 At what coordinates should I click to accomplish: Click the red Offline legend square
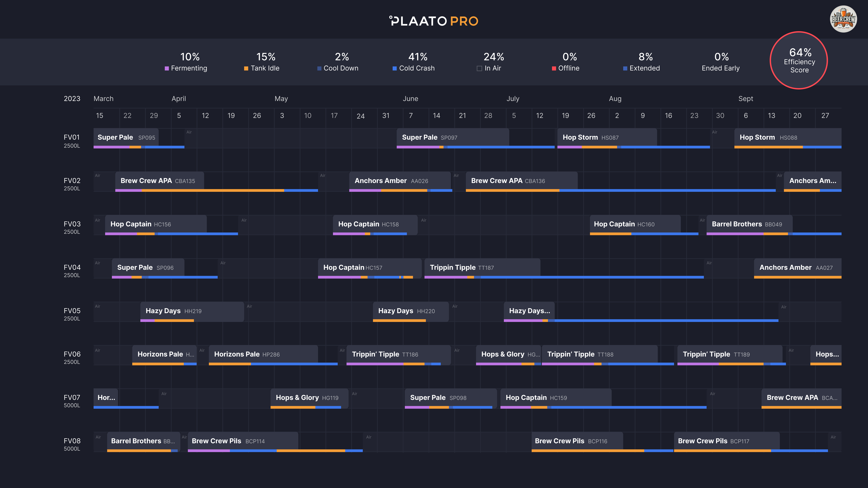[554, 68]
